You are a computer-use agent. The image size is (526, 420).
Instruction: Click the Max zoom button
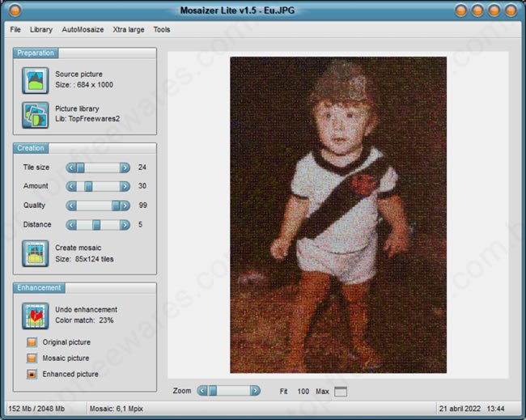pyautogui.click(x=322, y=392)
